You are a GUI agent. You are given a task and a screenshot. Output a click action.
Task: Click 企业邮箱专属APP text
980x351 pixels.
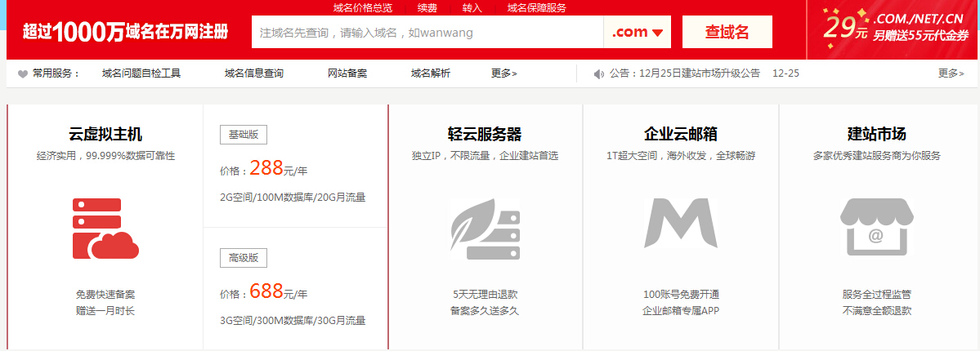click(x=681, y=311)
